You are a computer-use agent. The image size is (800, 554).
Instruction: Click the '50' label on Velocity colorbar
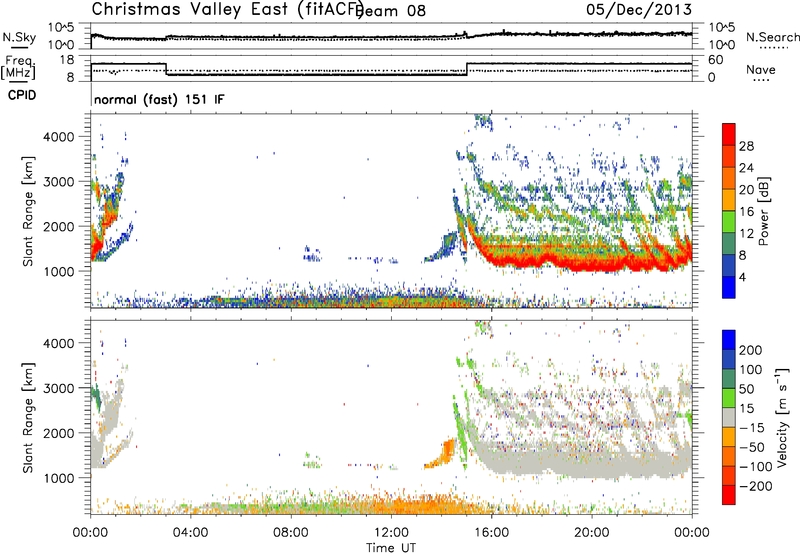pyautogui.click(x=746, y=389)
